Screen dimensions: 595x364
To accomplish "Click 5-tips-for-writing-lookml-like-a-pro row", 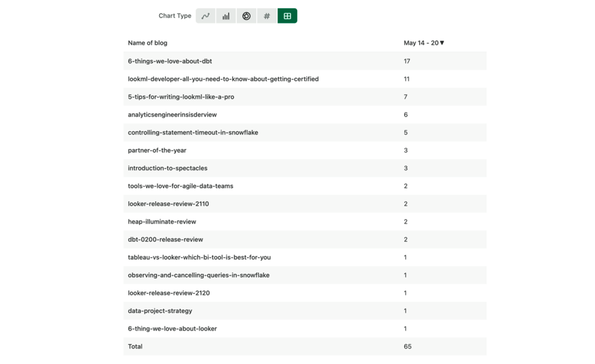I will [305, 97].
